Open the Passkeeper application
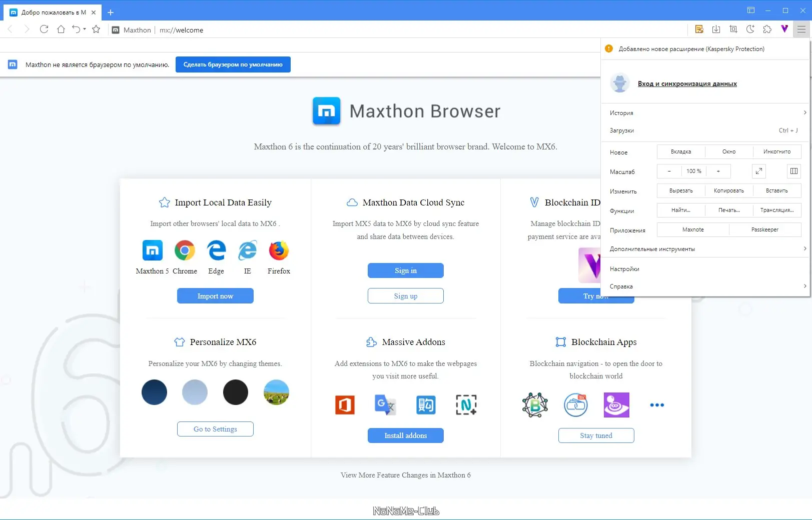 point(765,229)
